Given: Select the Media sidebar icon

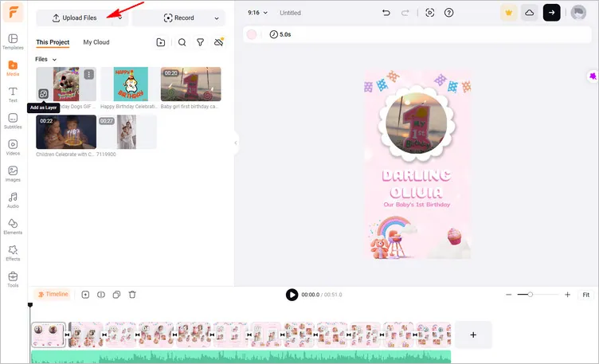Looking at the screenshot, I should click(x=13, y=68).
